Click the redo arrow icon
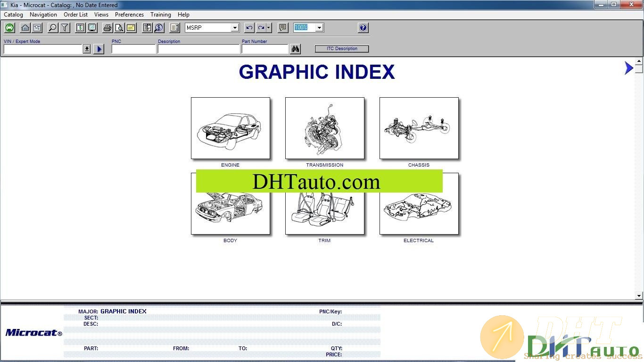Viewport: 644px width, 362px height. click(261, 28)
